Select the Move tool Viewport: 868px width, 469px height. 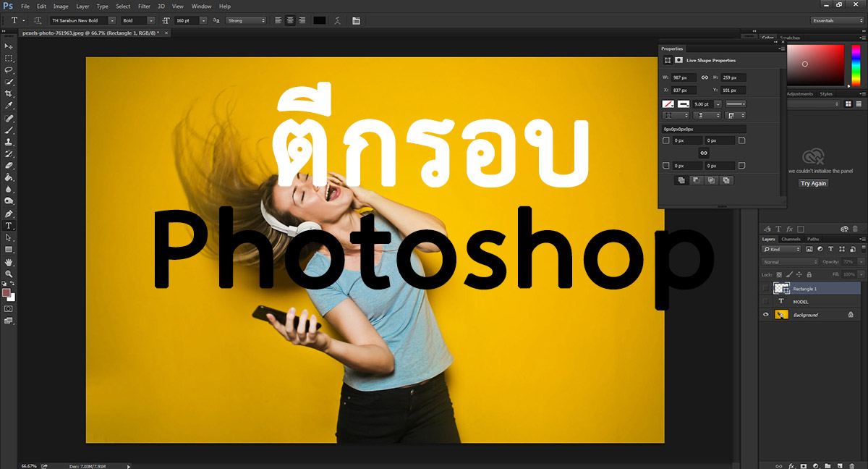(9, 46)
